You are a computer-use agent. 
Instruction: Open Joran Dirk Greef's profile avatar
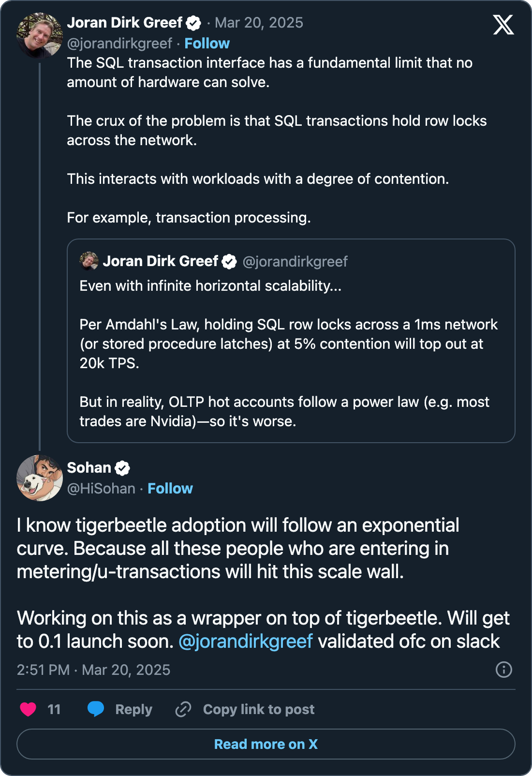click(x=40, y=35)
